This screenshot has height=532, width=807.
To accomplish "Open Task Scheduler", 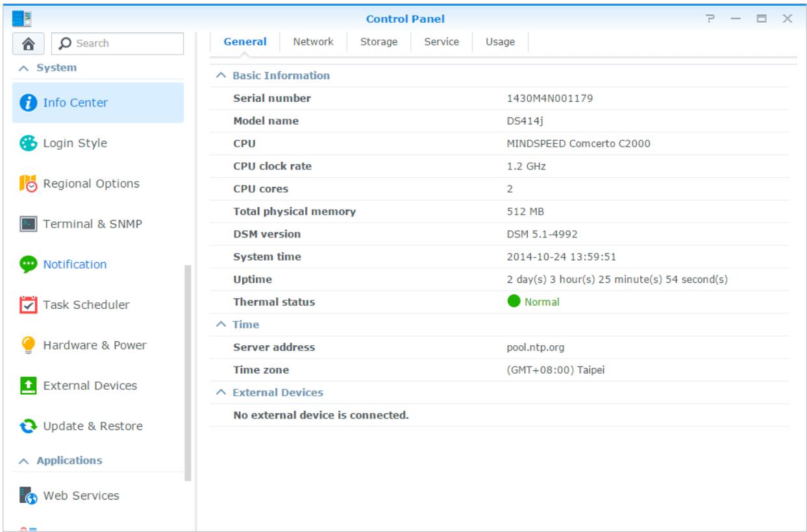I will (98, 305).
